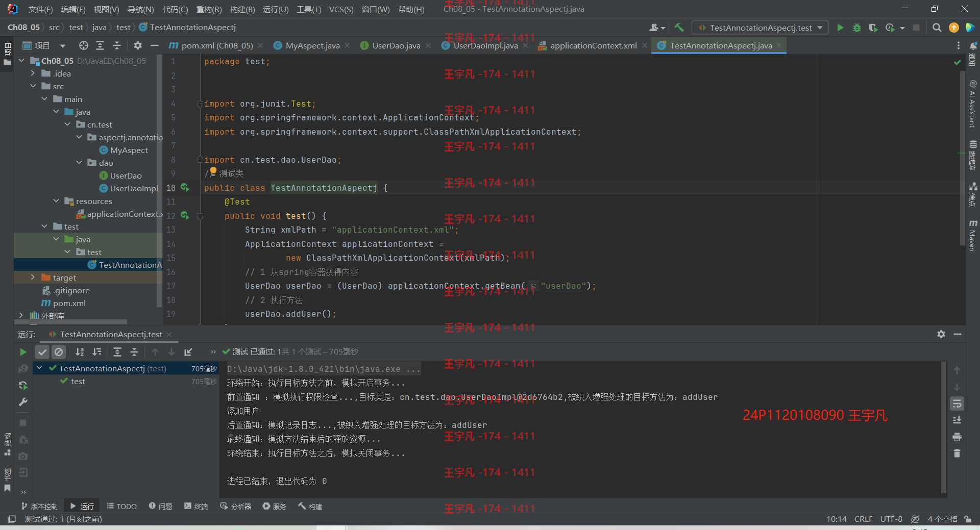Collapse the resources folder node
Image resolution: width=980 pixels, height=530 pixels.
click(56, 201)
